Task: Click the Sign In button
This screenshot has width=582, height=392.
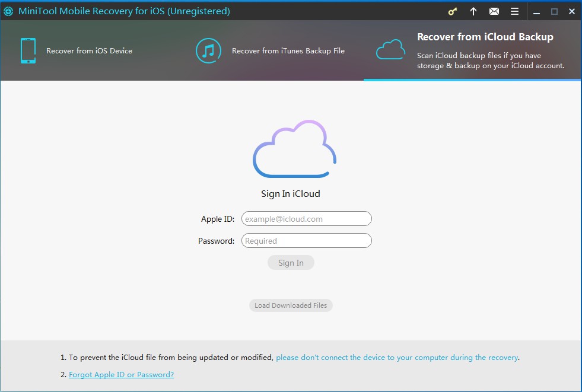Action: click(291, 263)
